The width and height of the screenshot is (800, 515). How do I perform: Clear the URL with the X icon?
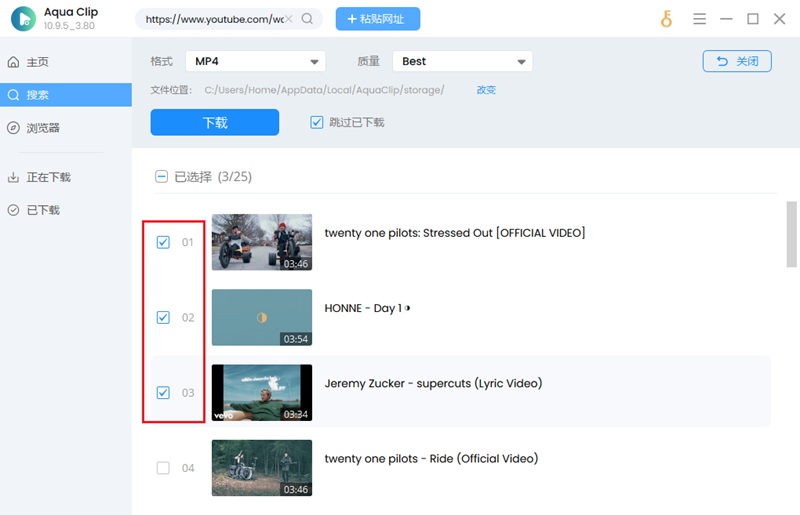(x=289, y=19)
